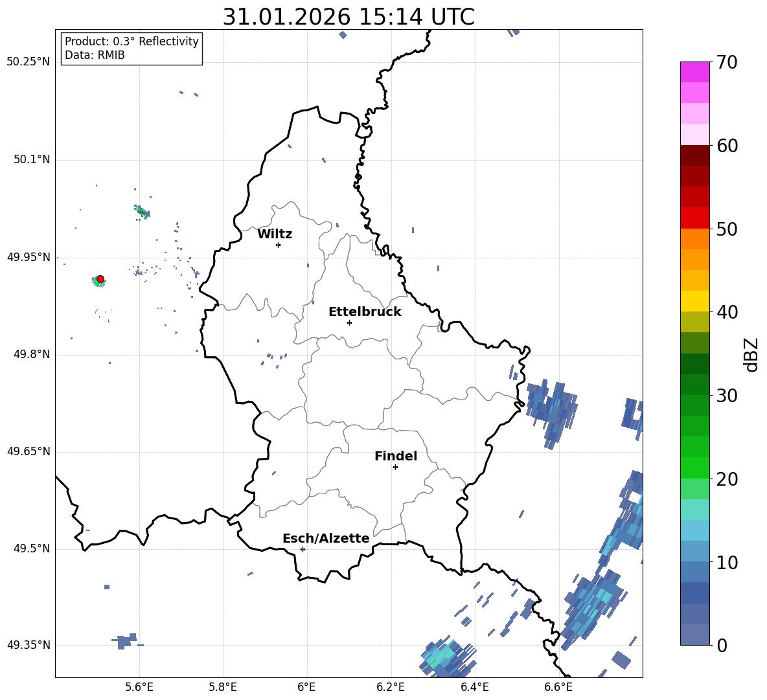This screenshot has height=700, width=767.
Task: Click the Wiltz station cross marker
Action: tap(279, 245)
